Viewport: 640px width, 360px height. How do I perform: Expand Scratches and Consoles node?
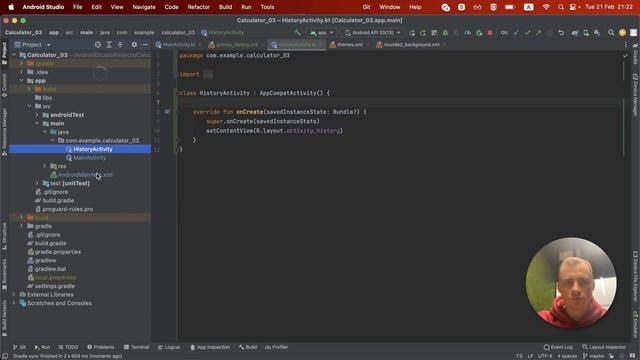point(14,303)
